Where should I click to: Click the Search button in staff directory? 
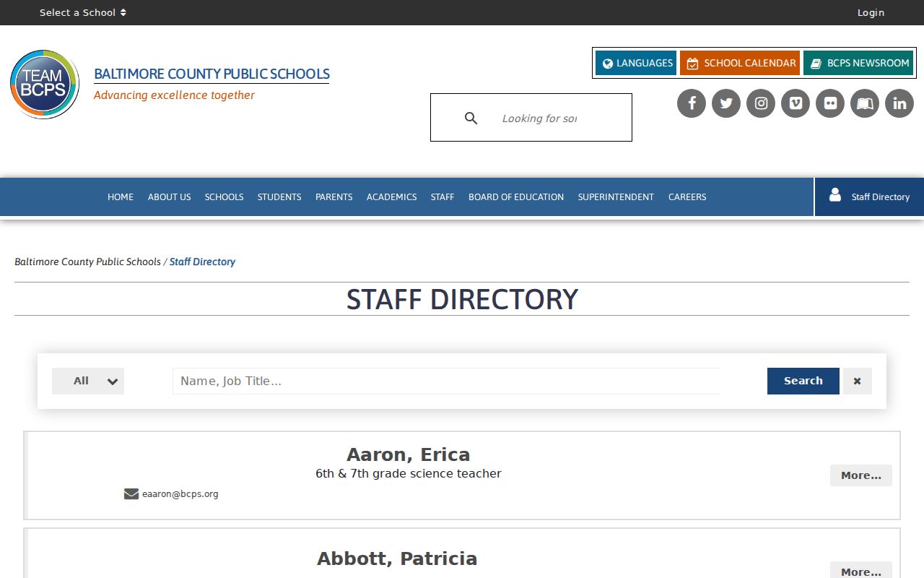(803, 381)
